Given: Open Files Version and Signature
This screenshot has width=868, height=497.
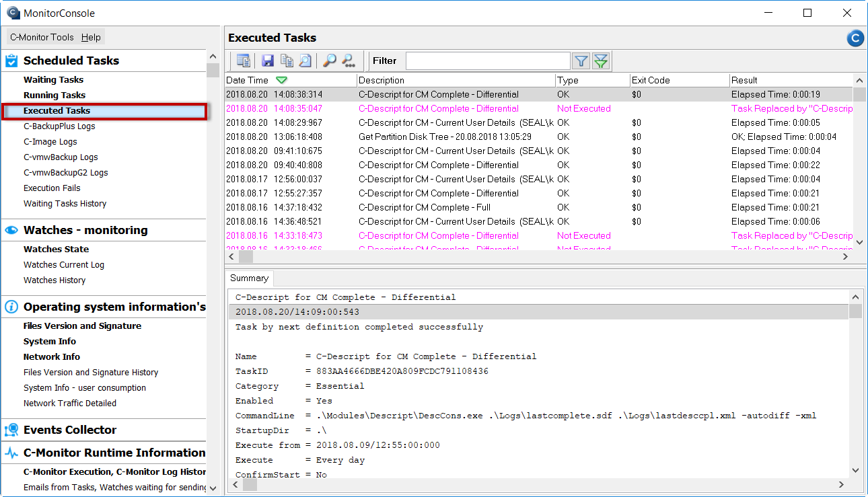Looking at the screenshot, I should pyautogui.click(x=82, y=326).
